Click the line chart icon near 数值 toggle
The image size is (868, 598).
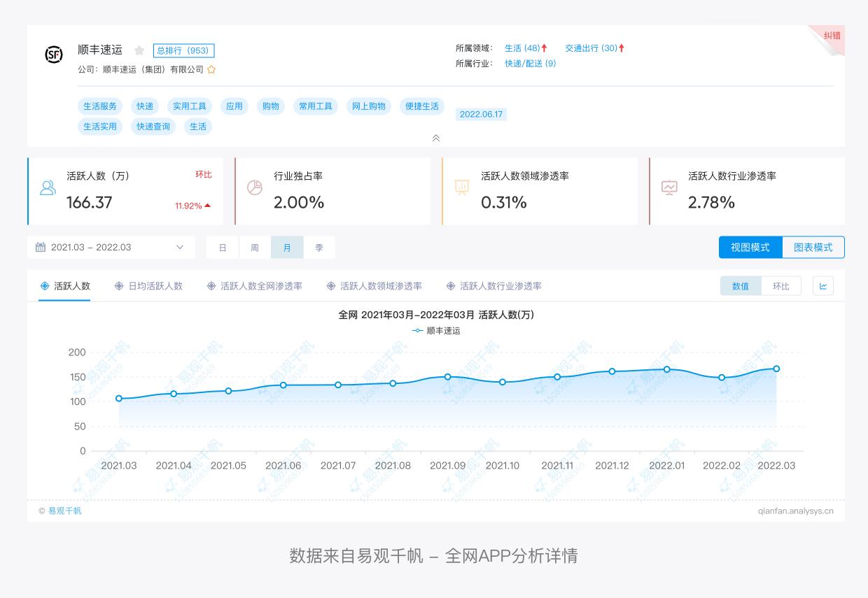tap(822, 285)
